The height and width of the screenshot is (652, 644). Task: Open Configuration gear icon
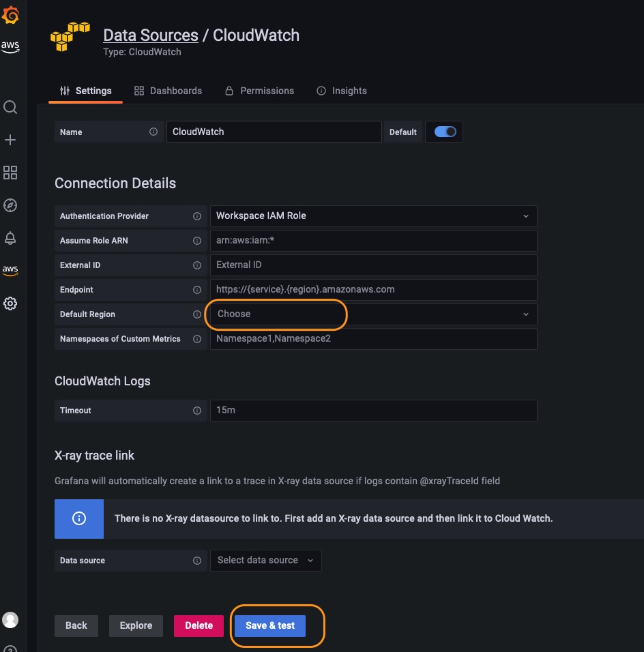pyautogui.click(x=10, y=303)
